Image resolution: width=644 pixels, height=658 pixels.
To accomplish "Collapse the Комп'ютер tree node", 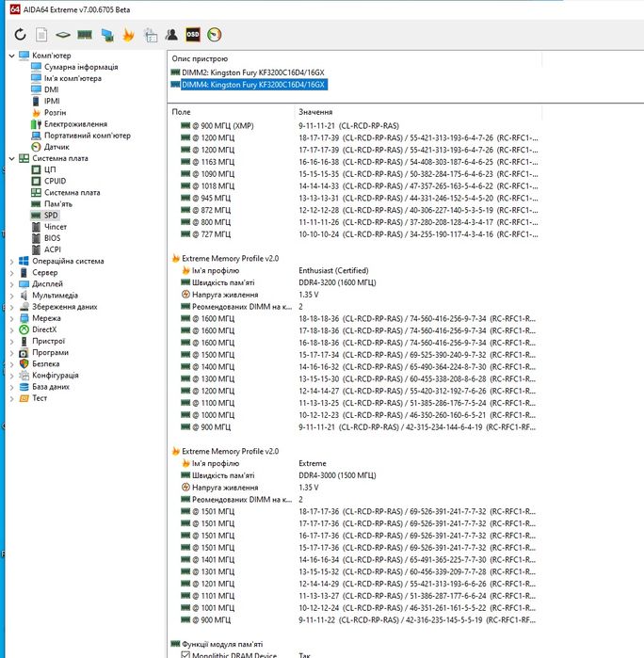I will [x=11, y=56].
